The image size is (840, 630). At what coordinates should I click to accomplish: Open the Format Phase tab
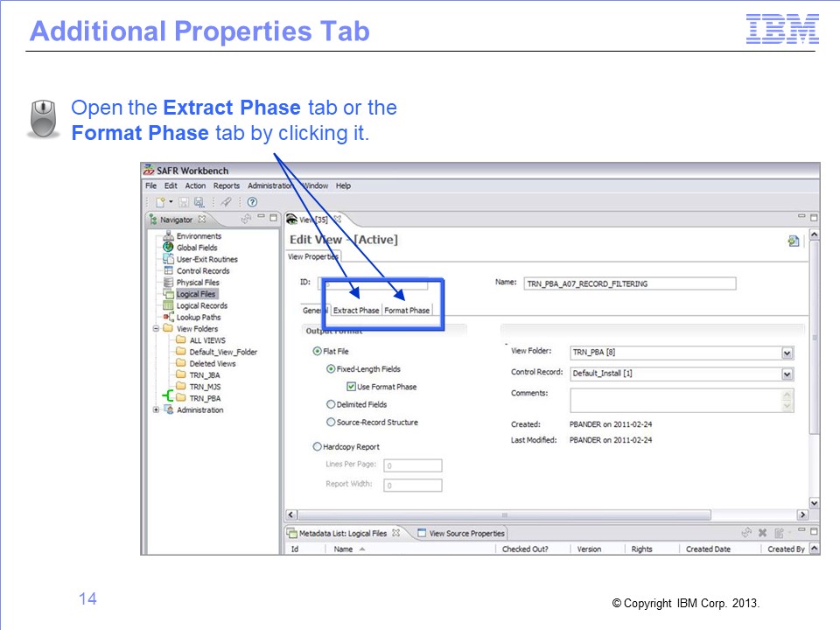[x=407, y=311]
